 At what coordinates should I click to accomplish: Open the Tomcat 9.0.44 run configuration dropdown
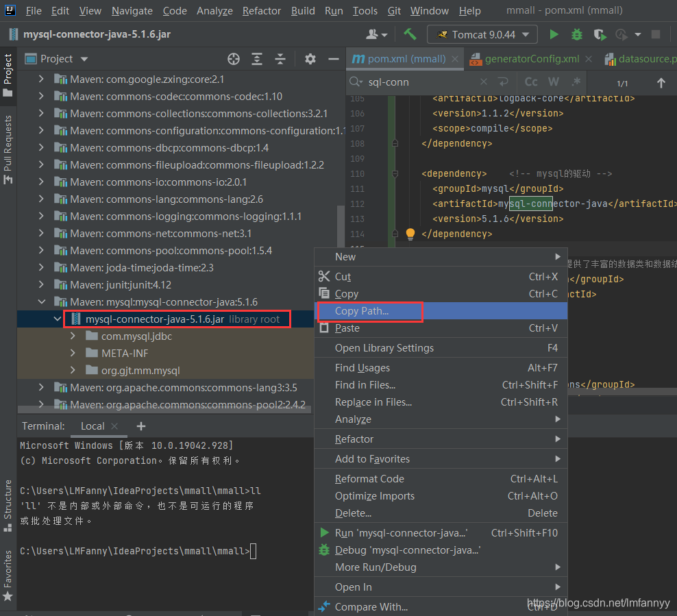click(x=482, y=34)
